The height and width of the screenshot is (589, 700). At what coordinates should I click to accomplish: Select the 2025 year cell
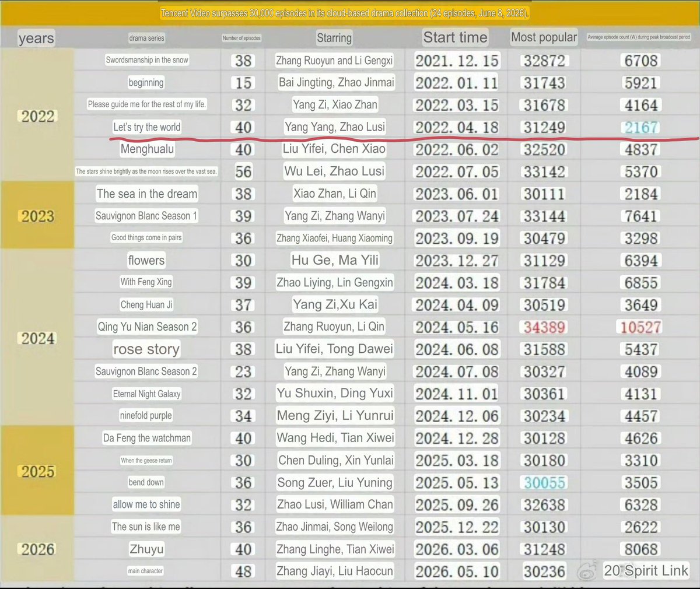point(38,471)
